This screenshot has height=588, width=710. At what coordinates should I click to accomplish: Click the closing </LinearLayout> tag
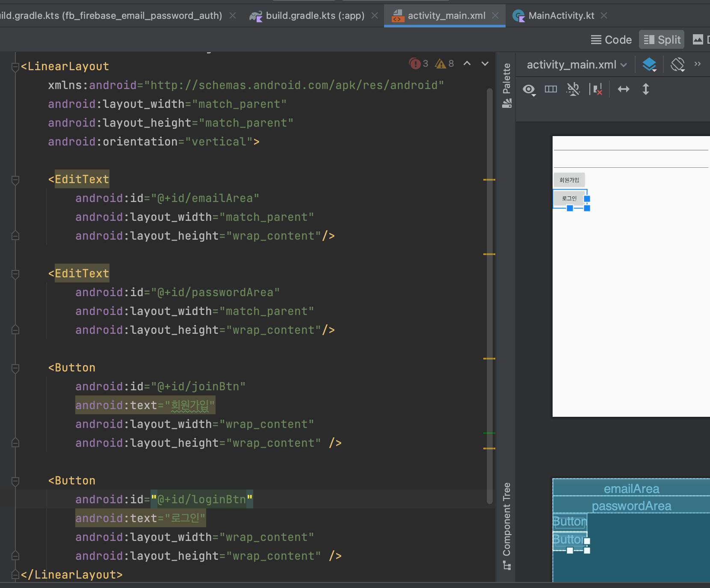[x=72, y=575]
